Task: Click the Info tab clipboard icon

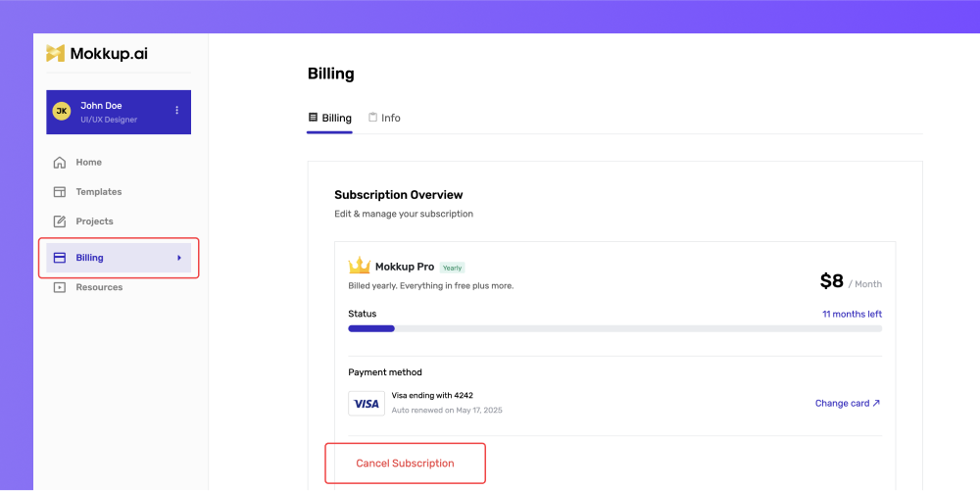Action: pos(372,118)
